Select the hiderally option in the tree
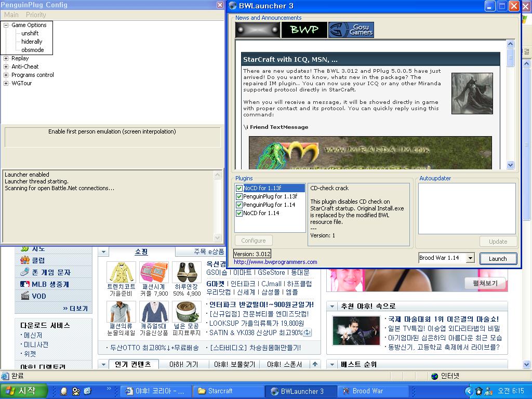 [32, 42]
